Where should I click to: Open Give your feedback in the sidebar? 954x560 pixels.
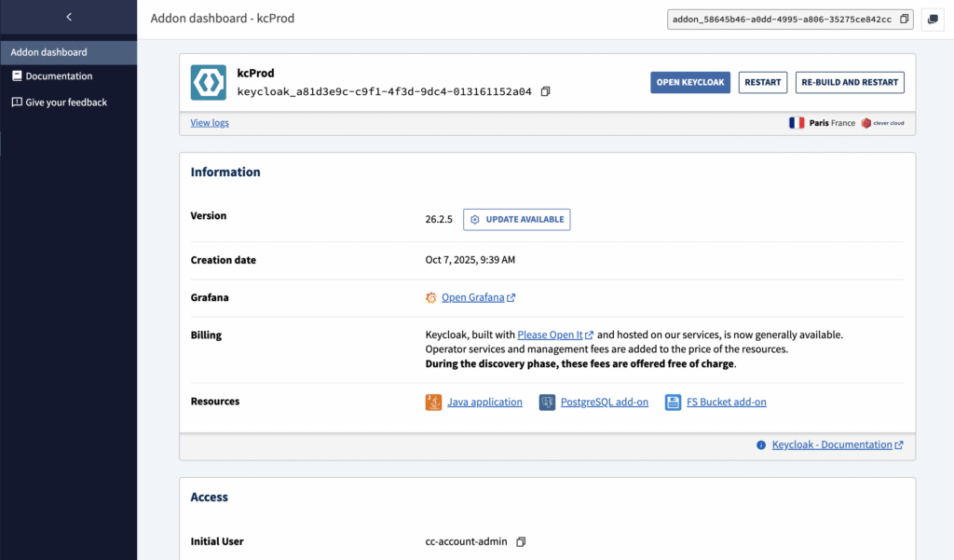tap(66, 102)
